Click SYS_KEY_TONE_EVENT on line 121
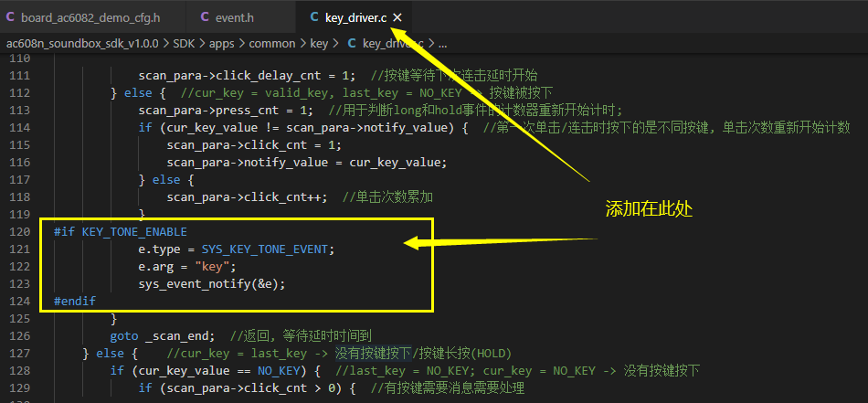Screen dimensions: 868x403 pyautogui.click(x=265, y=249)
